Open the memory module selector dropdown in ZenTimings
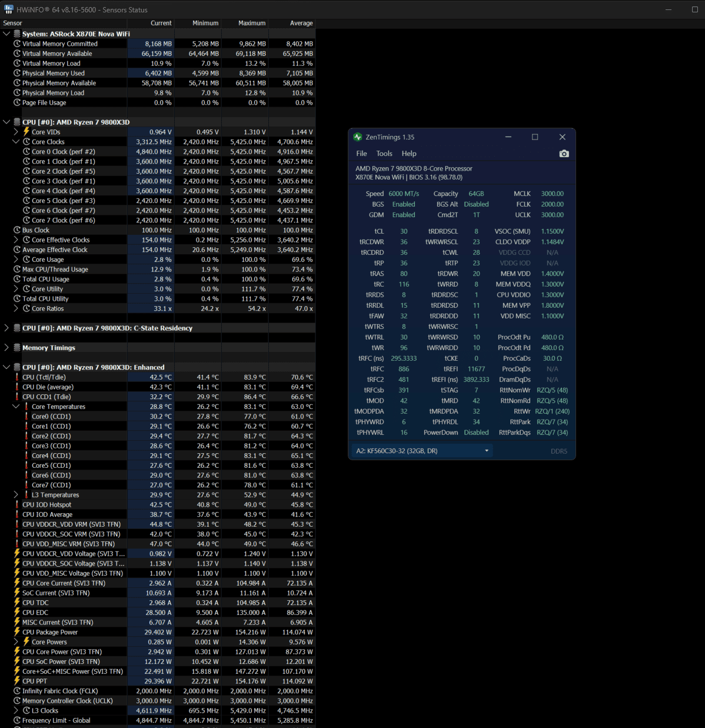Viewport: 705px width, 728px height. point(423,451)
